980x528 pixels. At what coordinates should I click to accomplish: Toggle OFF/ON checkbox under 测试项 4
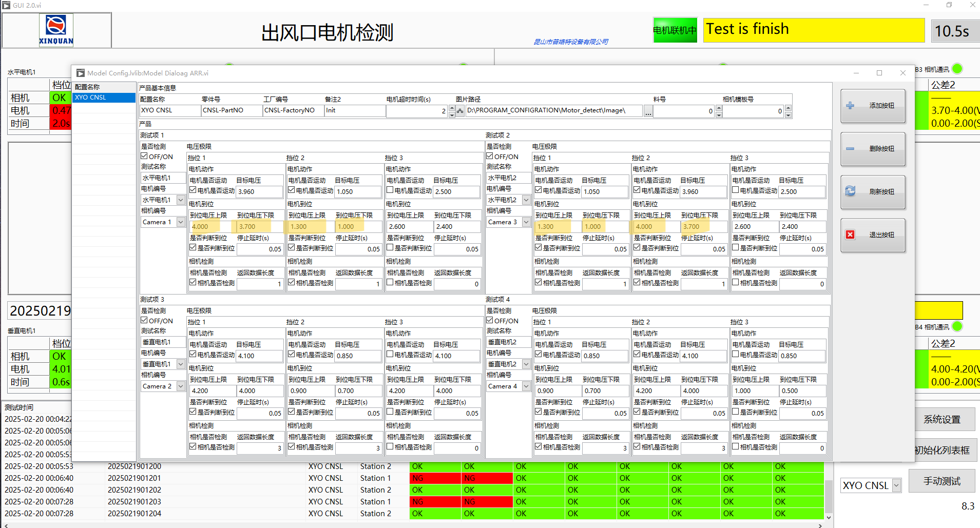490,320
